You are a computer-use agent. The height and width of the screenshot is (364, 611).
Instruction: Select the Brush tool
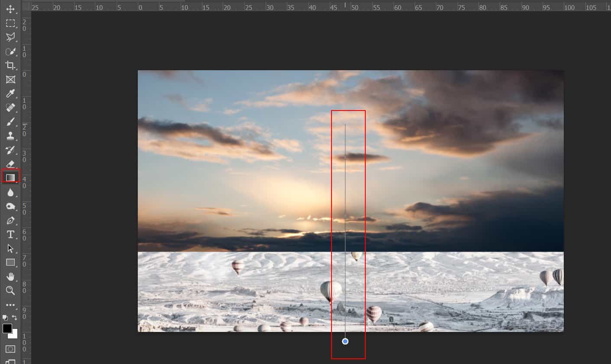10,122
